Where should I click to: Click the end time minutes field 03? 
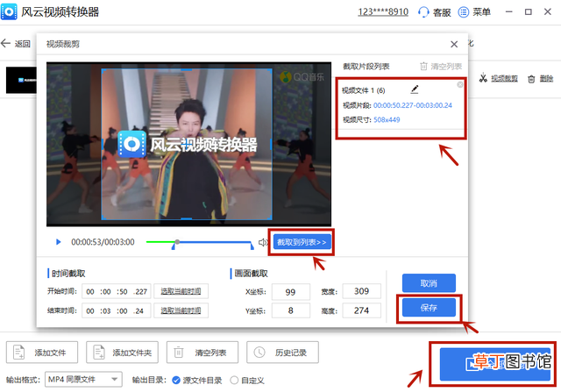click(x=107, y=311)
